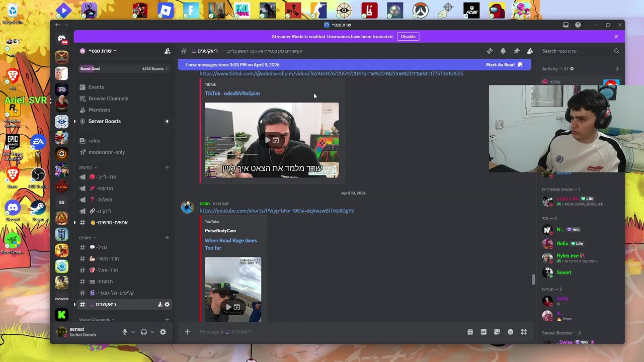The image size is (644, 362).
Task: Jump to the 7 new messages bar
Action: point(354,65)
